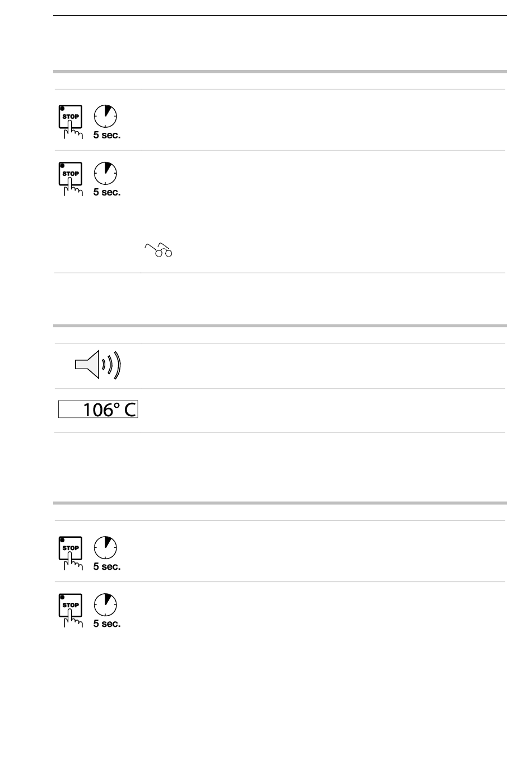Click the '5 sec.' label directly below the lowest thick gray bar

(x=107, y=566)
